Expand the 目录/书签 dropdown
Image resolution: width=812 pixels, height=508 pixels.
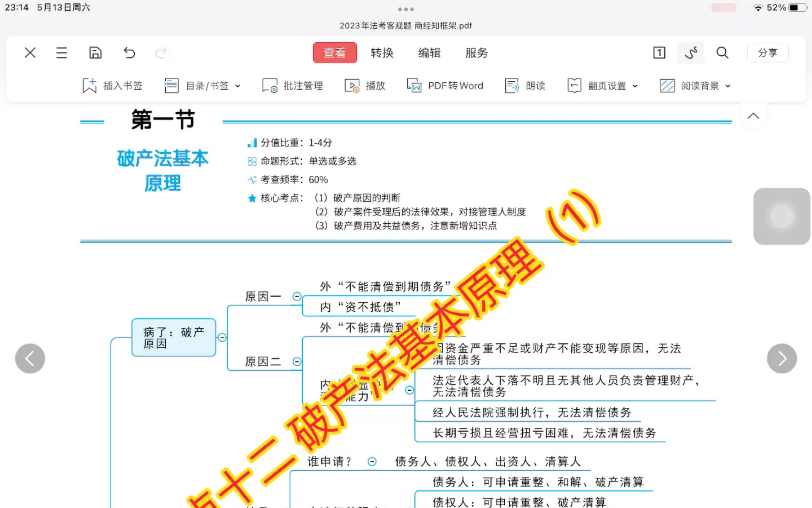pyautogui.click(x=202, y=86)
